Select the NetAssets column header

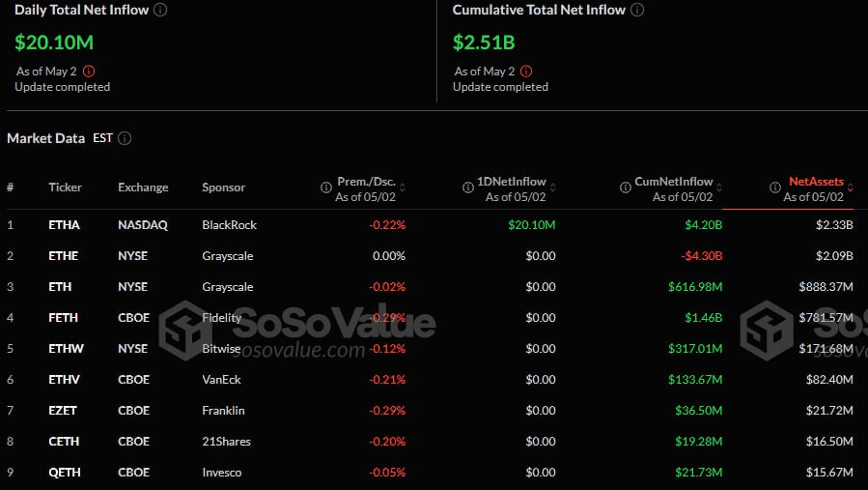(x=816, y=182)
